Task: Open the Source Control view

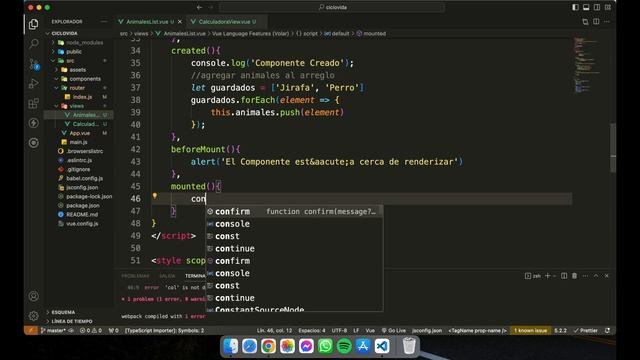Action: [x=33, y=63]
